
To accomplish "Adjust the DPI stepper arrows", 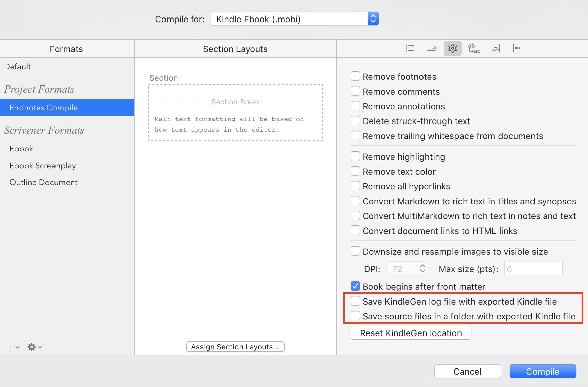I will pos(423,269).
